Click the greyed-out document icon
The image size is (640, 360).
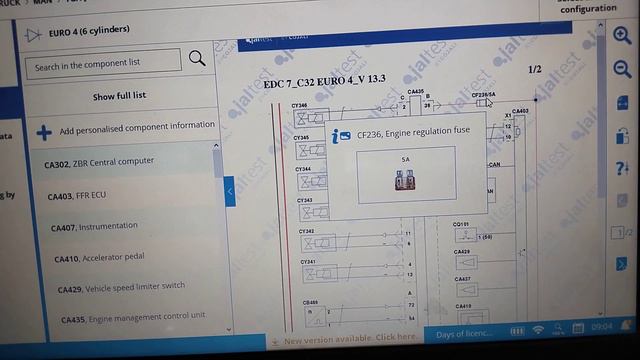pyautogui.click(x=622, y=200)
